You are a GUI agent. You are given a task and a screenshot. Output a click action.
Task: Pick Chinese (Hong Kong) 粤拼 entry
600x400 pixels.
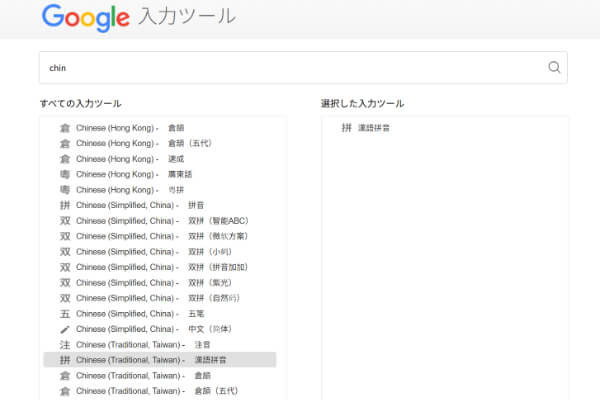pos(150,190)
